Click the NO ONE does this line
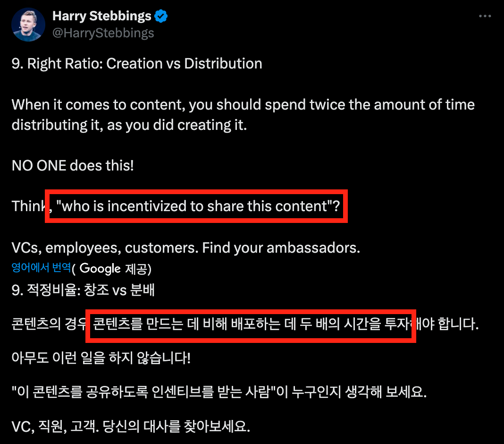504x444 pixels. click(x=72, y=165)
